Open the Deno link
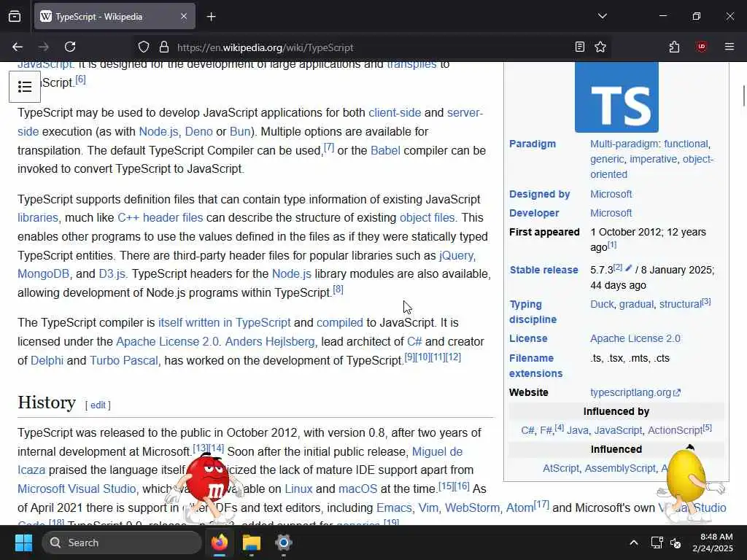This screenshot has width=747, height=560. click(198, 131)
